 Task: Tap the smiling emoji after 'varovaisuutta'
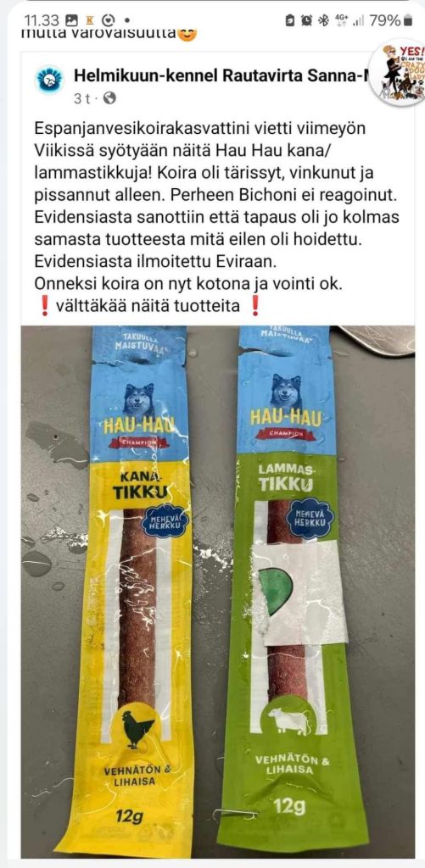click(188, 34)
